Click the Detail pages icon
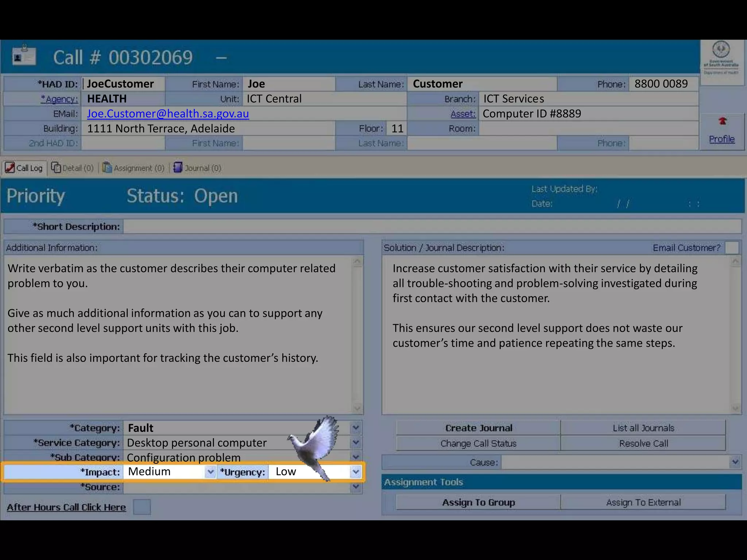 [56, 168]
